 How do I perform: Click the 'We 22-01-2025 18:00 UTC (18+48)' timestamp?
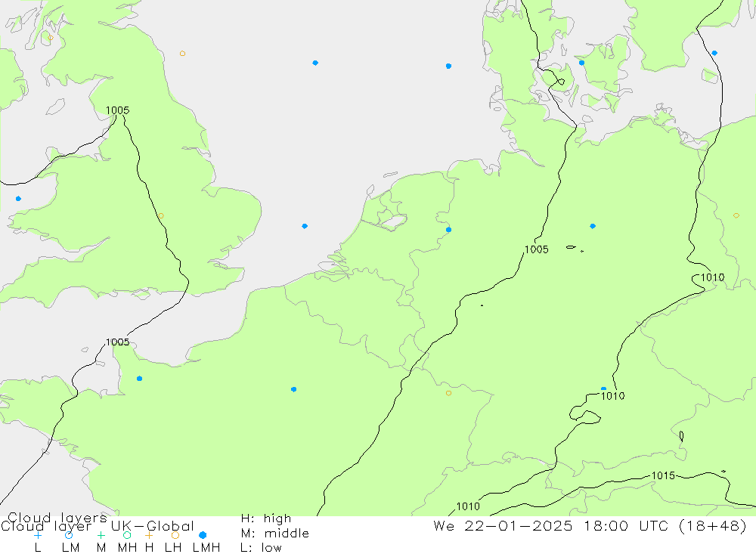coord(590,525)
